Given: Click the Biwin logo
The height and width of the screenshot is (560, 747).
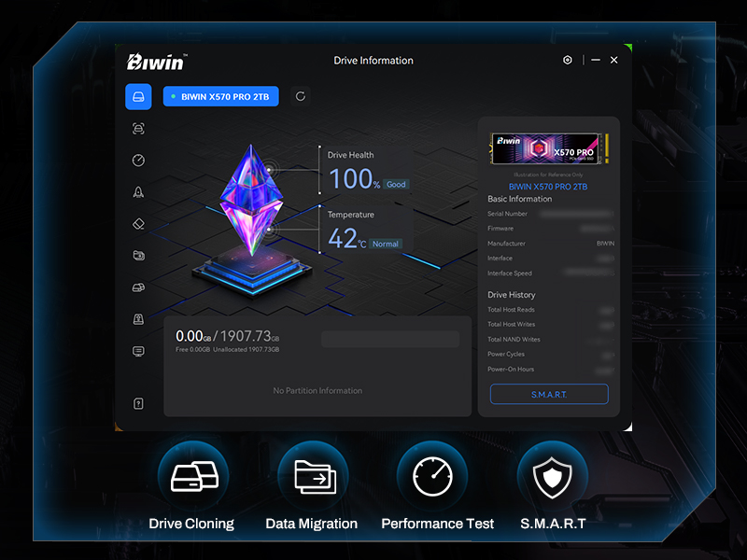Looking at the screenshot, I should coord(157,62).
